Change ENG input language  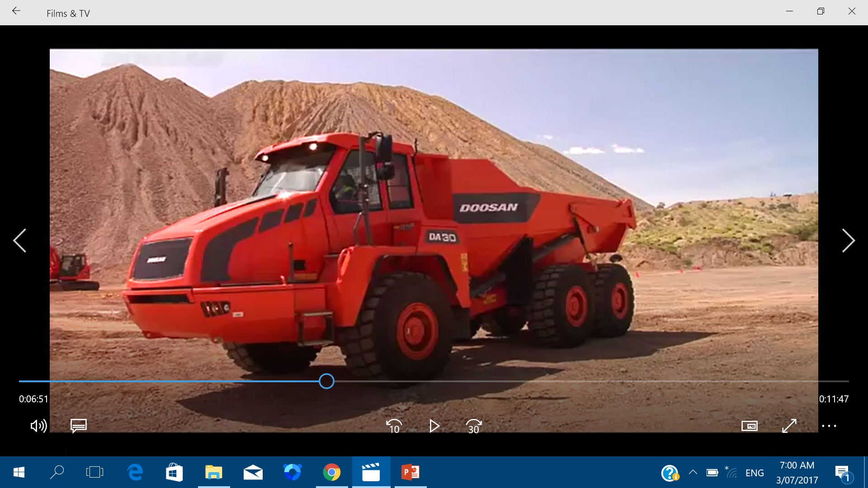755,473
